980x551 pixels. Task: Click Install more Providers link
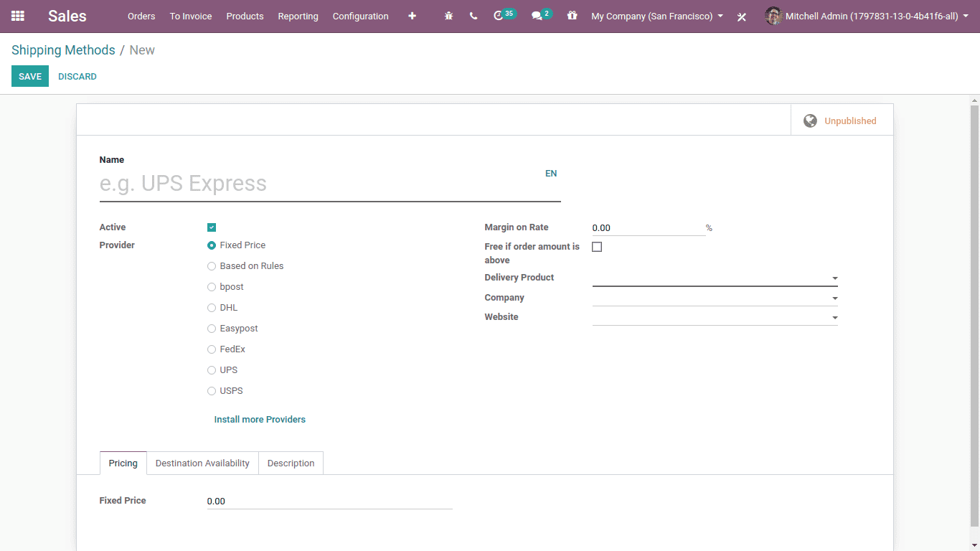[x=260, y=420]
